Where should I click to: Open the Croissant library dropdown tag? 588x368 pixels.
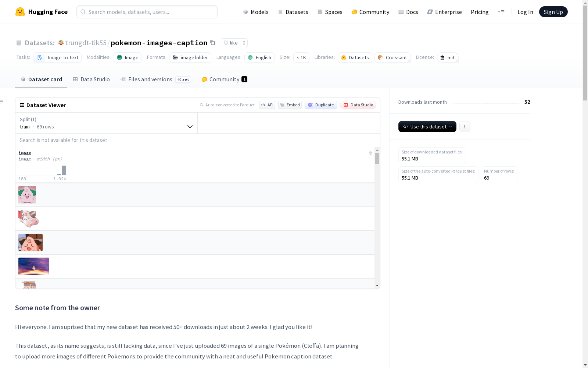[x=392, y=57]
